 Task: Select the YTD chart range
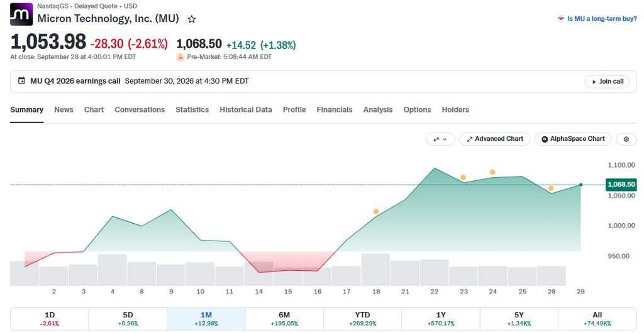click(x=362, y=319)
